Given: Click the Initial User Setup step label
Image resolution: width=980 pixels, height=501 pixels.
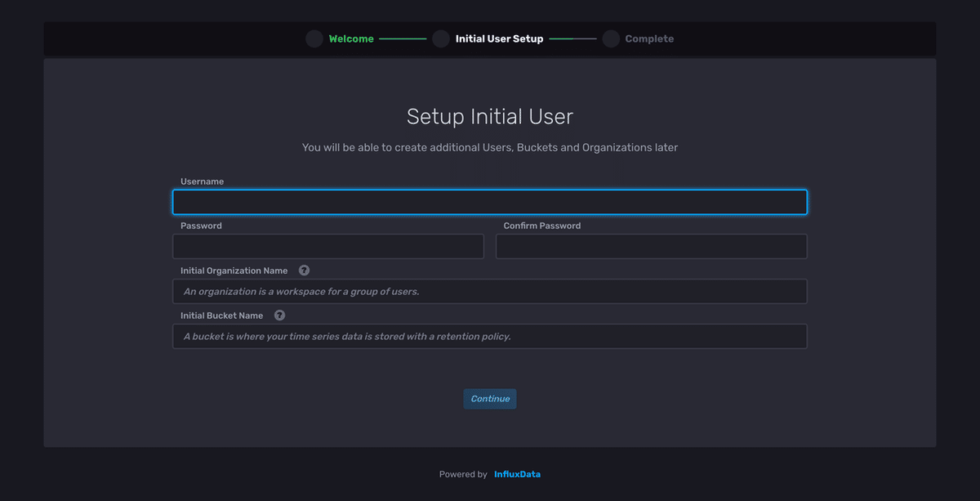Looking at the screenshot, I should tap(499, 38).
